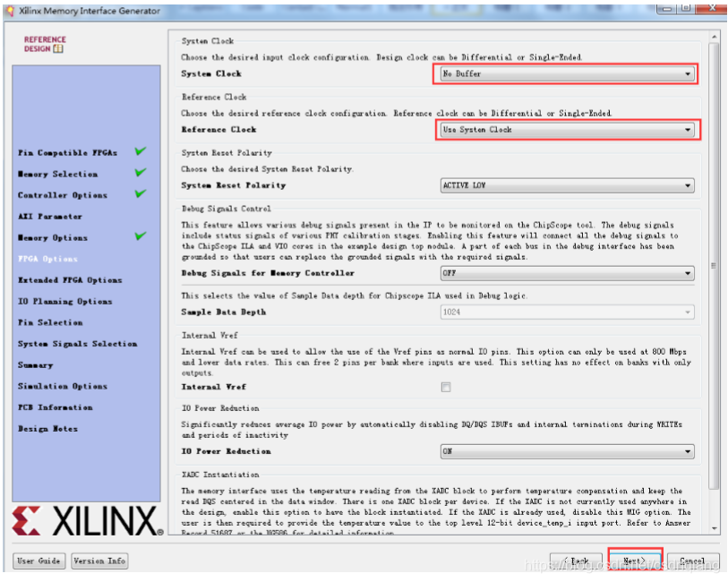Click the Back button

[x=576, y=561]
